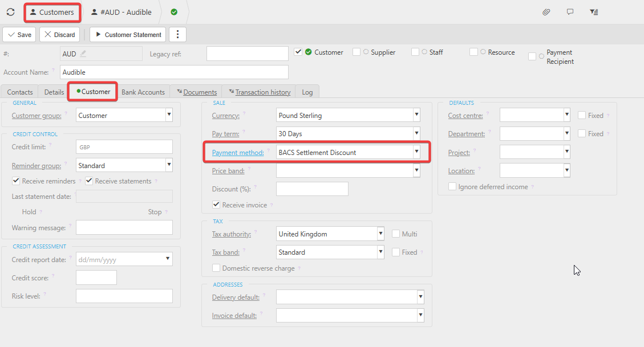The image size is (644, 347).
Task: Open the comments speech bubble icon
Action: [570, 12]
